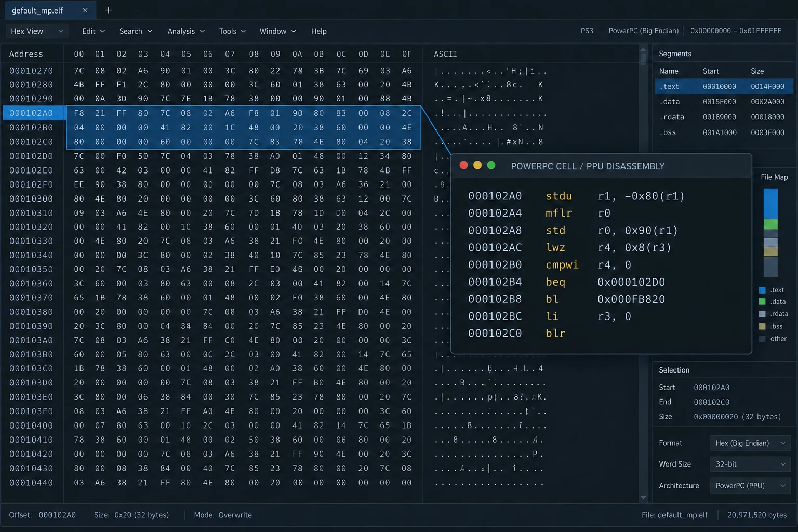Click the PS3 platform label
The width and height of the screenshot is (798, 532).
click(587, 31)
